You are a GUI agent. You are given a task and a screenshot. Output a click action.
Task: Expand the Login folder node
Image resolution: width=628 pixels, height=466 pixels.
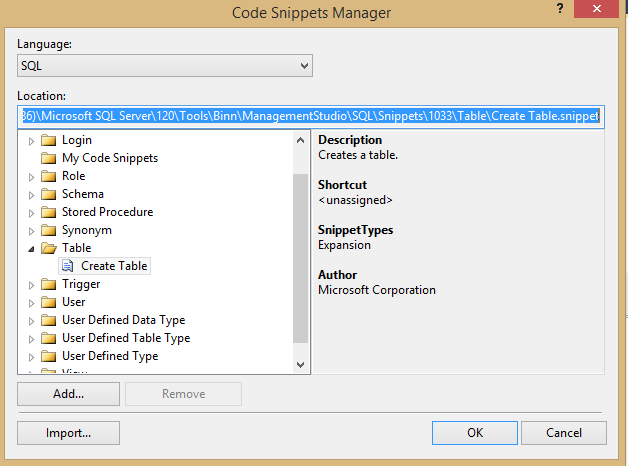(x=31, y=141)
